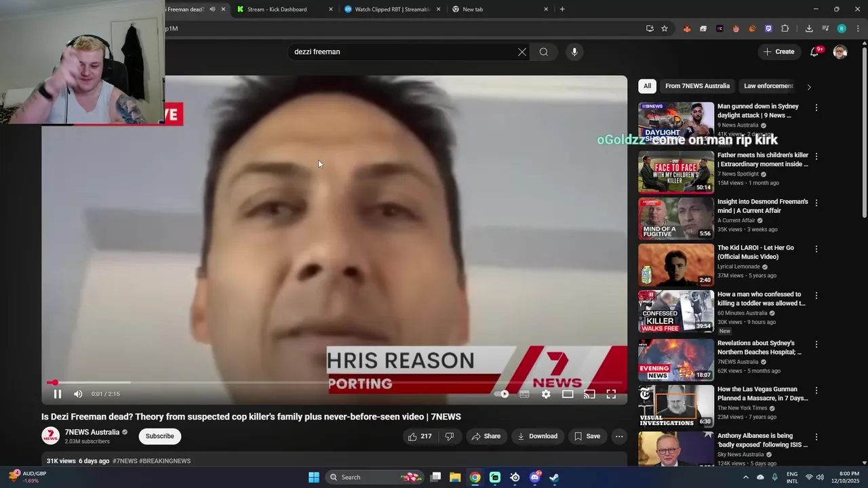Open options for 'How a man who confessed'
This screenshot has height=488, width=868.
point(816,296)
